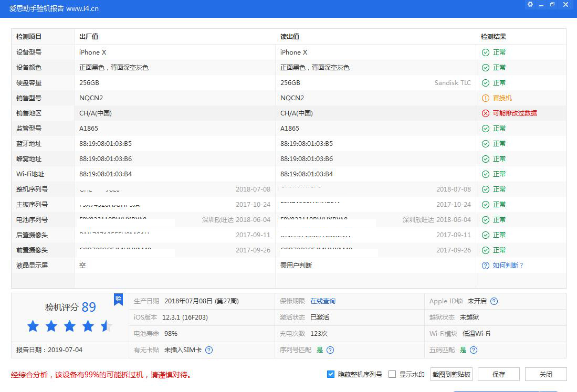577x392 pixels.
Task: Click the 检测结果 column header
Action: [x=493, y=37]
